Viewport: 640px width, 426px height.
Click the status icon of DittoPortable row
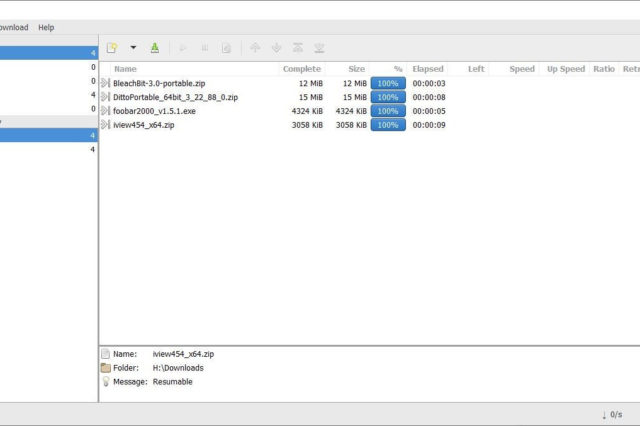coord(105,97)
